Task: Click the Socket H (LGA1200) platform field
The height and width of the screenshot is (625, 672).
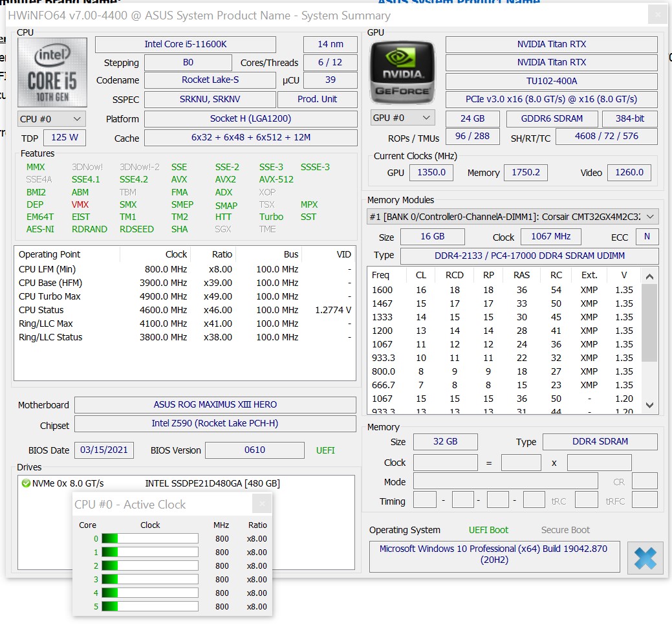Action: [251, 119]
